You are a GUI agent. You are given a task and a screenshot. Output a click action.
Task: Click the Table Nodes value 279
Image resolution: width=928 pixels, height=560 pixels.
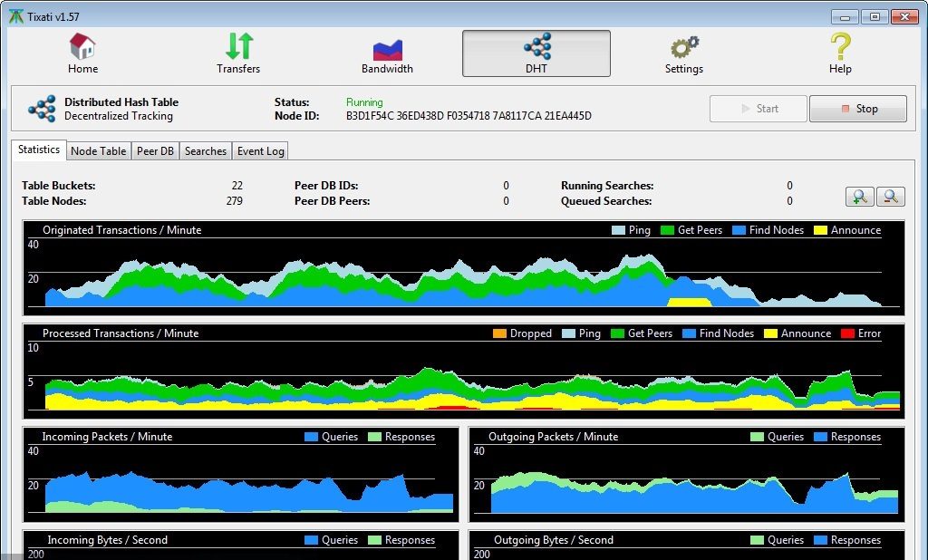[235, 200]
